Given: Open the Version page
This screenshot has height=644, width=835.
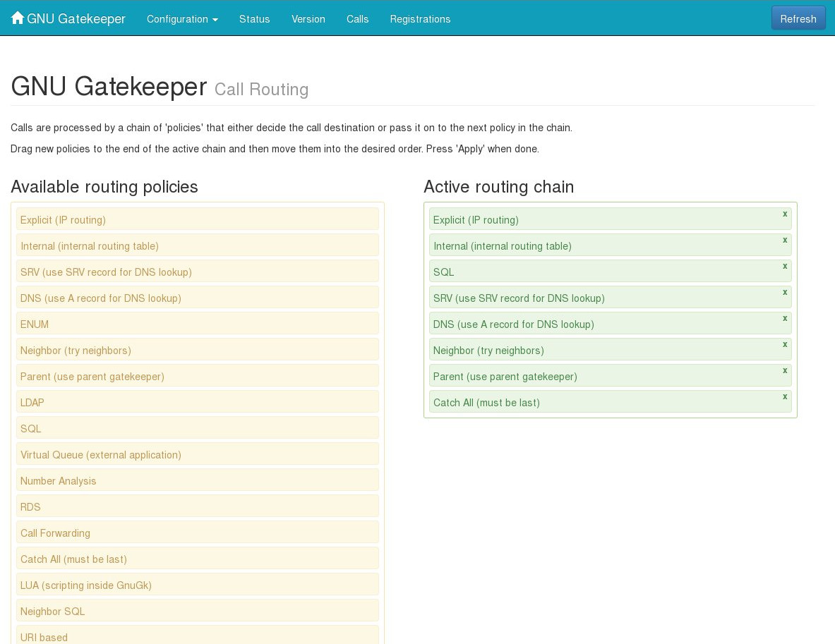Looking at the screenshot, I should click(308, 18).
